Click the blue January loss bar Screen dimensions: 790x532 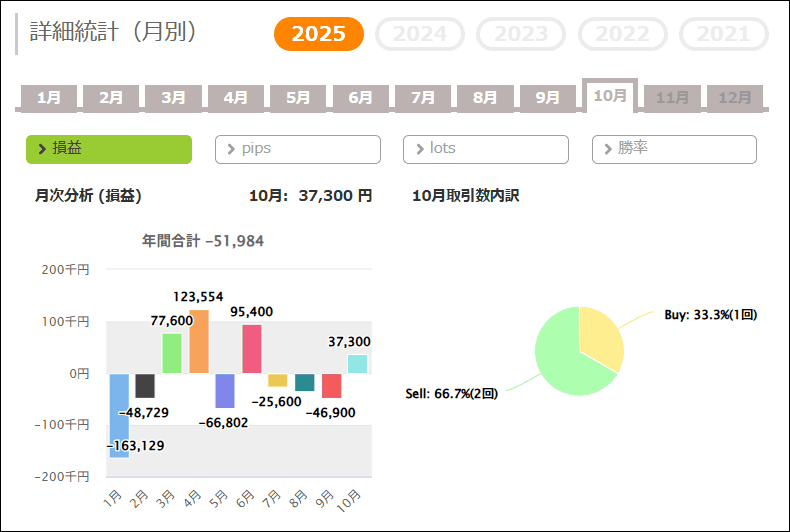click(x=119, y=415)
